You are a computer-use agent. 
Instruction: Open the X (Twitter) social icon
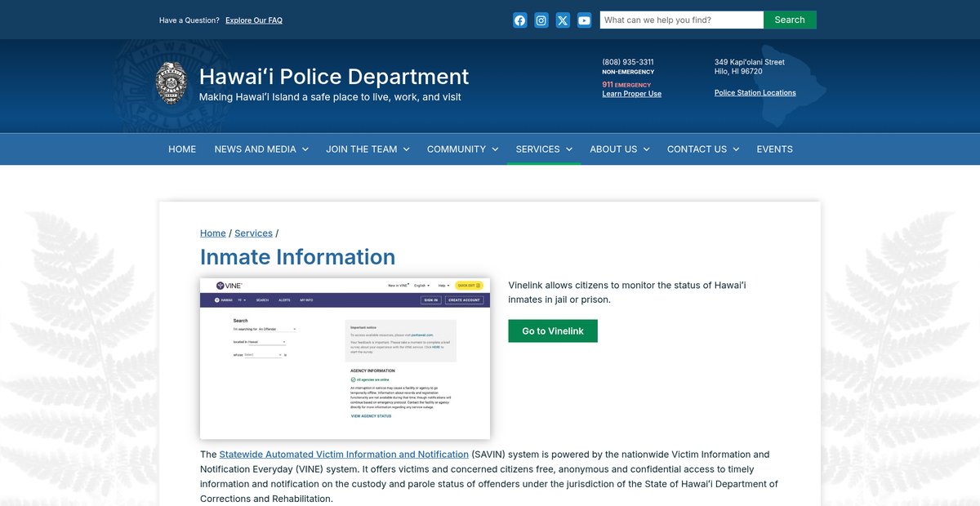(x=563, y=20)
